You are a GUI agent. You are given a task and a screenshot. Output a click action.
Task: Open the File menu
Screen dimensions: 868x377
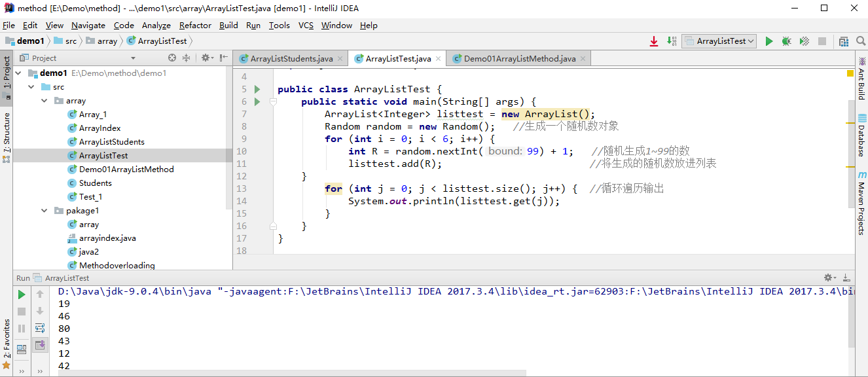coord(9,25)
